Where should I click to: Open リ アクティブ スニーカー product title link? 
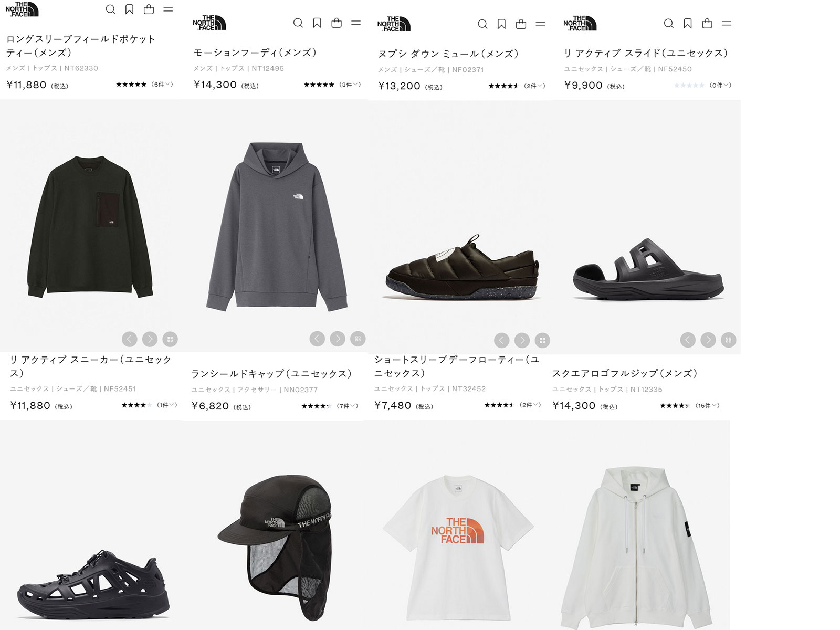[91, 366]
